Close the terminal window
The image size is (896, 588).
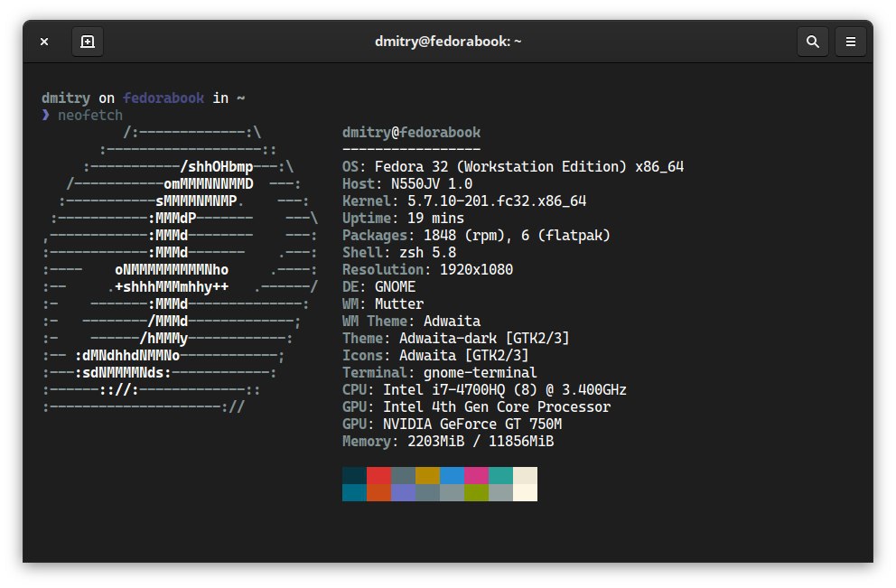click(x=44, y=42)
